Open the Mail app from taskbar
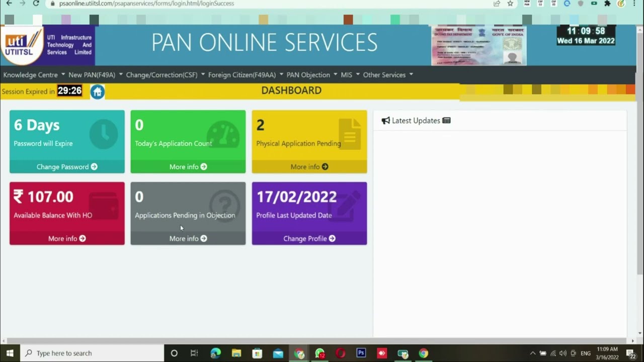644x362 pixels. pos(278,353)
